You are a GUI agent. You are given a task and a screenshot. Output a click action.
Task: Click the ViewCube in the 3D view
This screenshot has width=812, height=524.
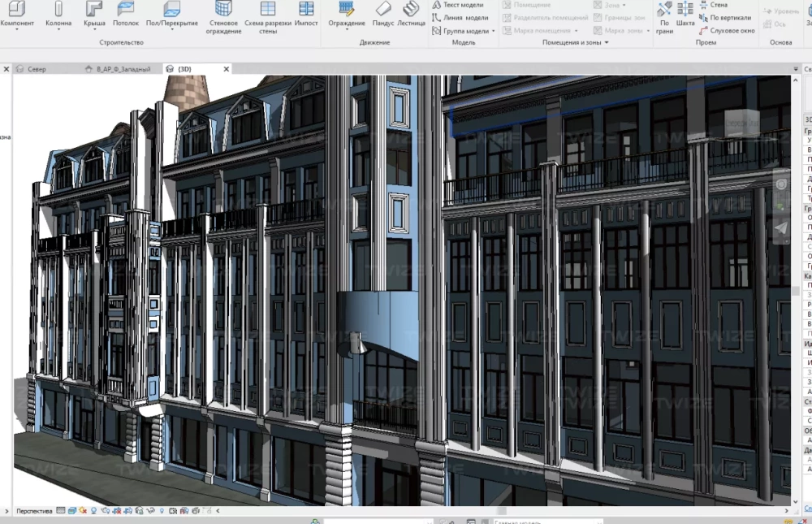click(x=741, y=123)
